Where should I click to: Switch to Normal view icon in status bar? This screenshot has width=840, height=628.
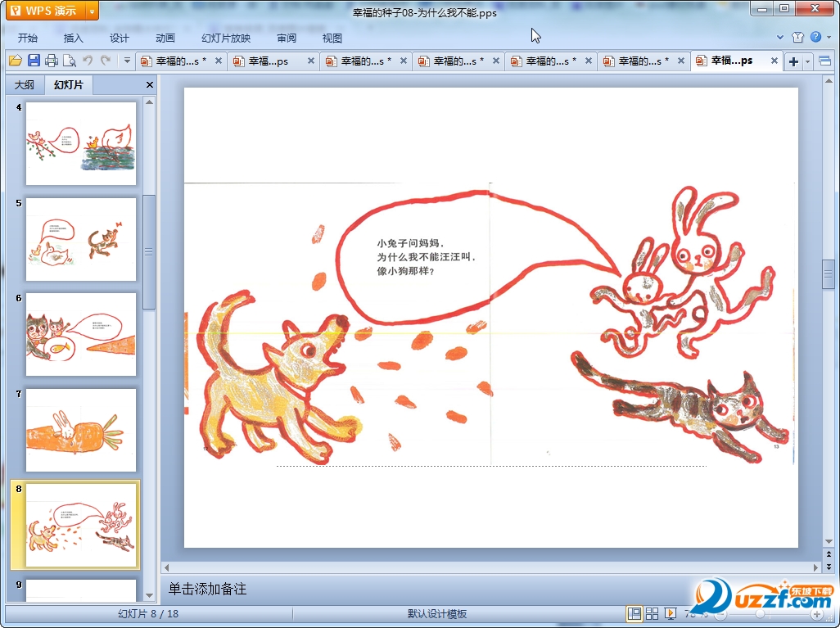635,613
